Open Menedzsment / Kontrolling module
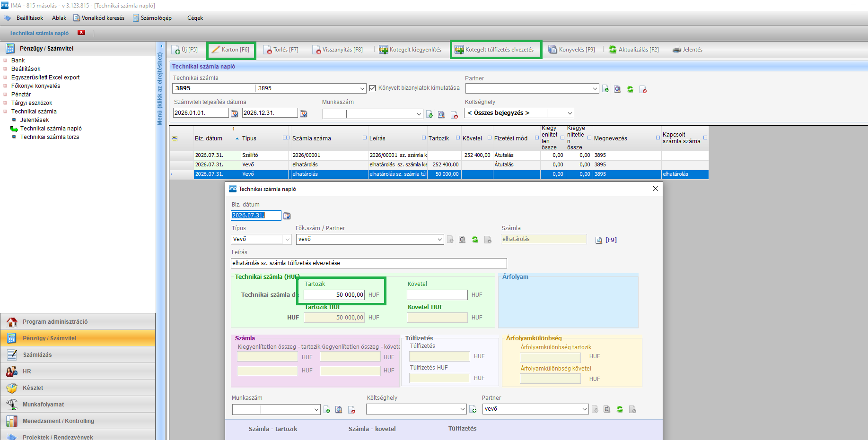The image size is (868, 440). click(x=78, y=421)
